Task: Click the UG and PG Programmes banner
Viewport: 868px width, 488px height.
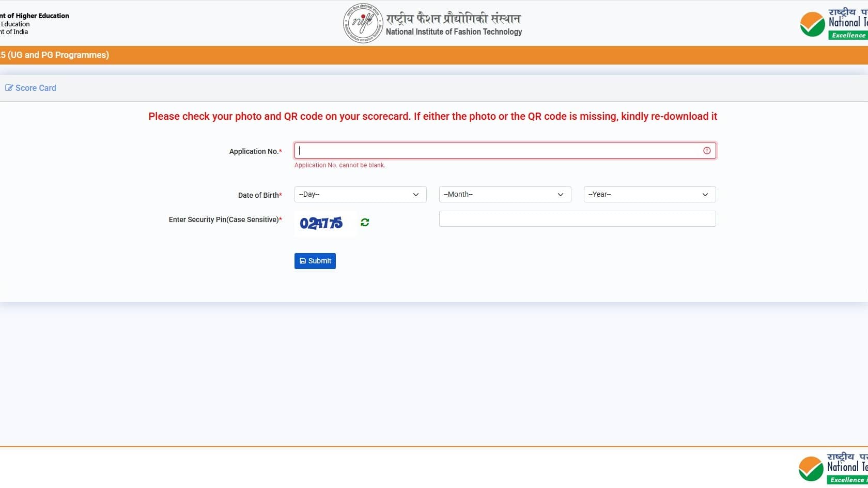Action: pyautogui.click(x=55, y=55)
